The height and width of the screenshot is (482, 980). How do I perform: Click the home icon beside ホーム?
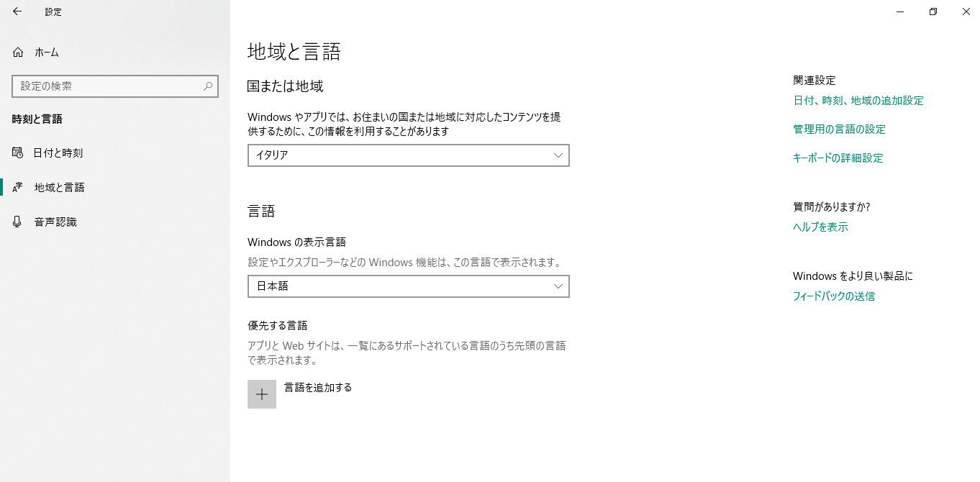pos(18,53)
